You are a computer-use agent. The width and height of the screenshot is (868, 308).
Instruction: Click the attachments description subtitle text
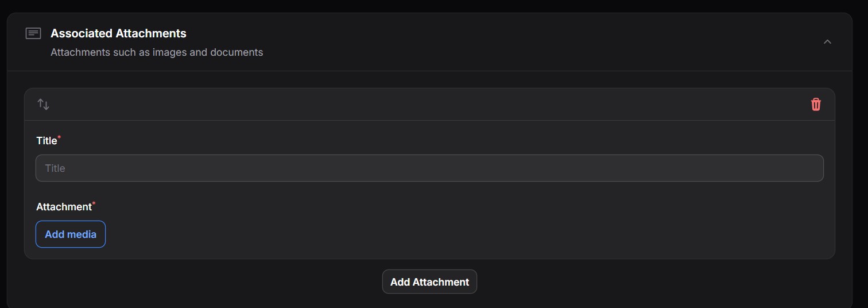[x=157, y=52]
